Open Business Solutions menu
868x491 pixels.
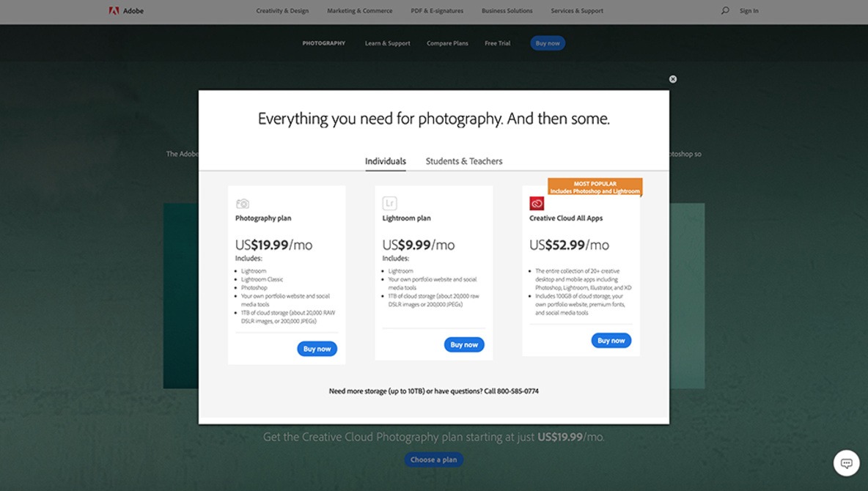coord(507,10)
